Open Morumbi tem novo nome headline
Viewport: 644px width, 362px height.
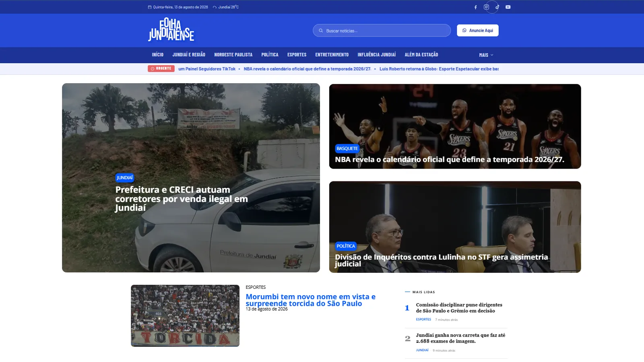coord(310,300)
